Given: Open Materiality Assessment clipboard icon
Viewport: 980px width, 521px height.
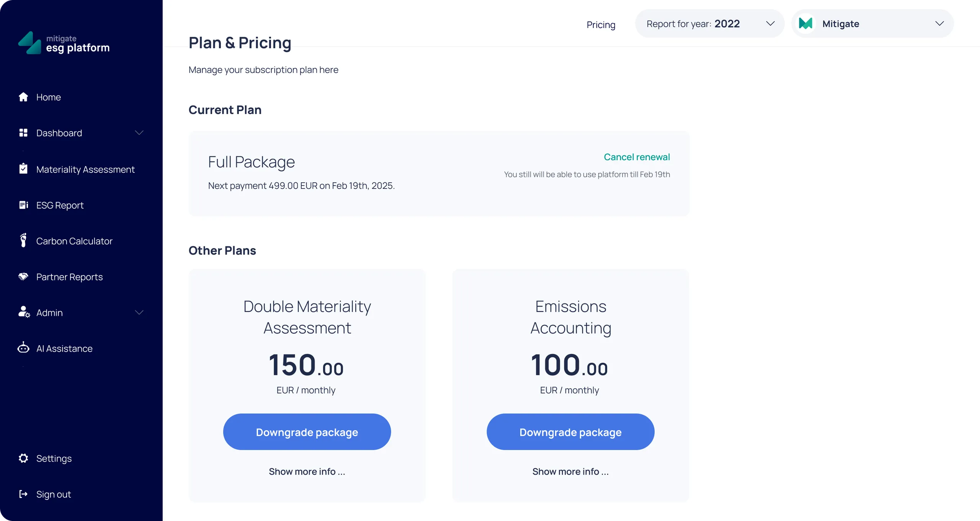Looking at the screenshot, I should click(x=23, y=169).
